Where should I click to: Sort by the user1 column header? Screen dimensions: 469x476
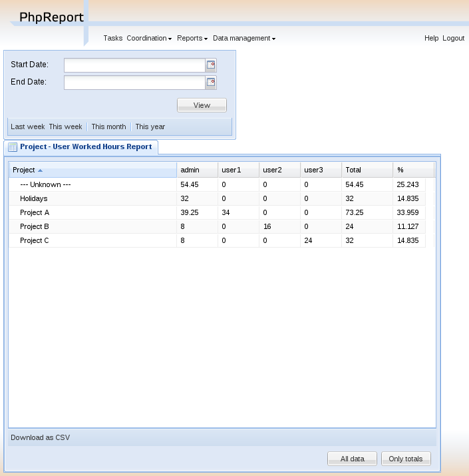pos(238,170)
